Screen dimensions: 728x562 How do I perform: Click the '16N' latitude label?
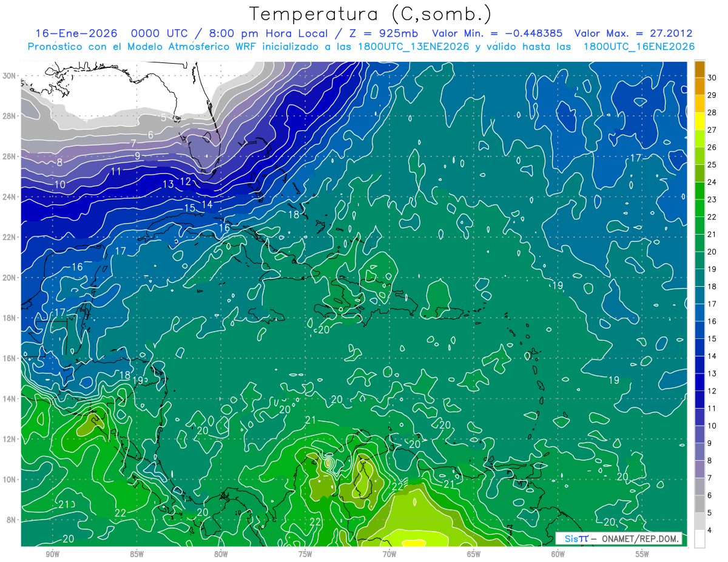click(9, 358)
